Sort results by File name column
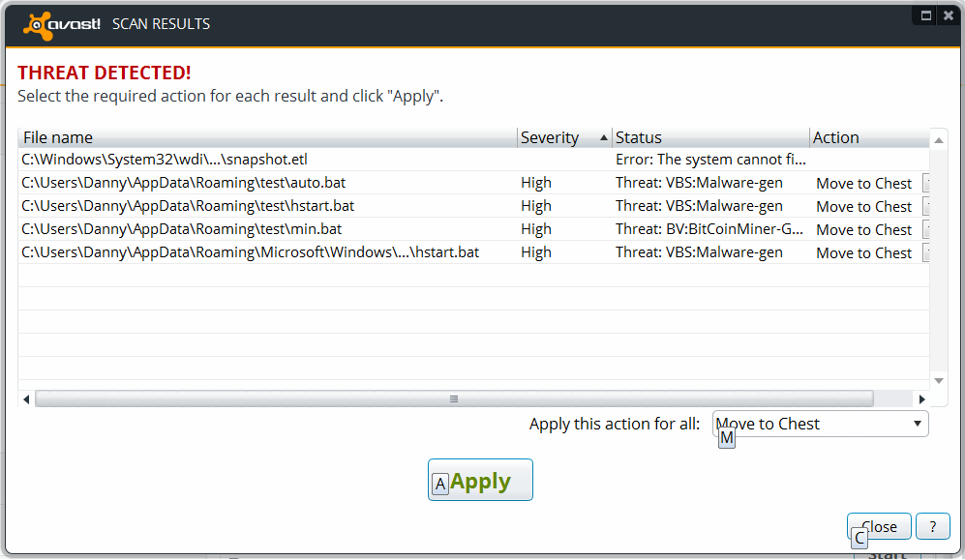Image resolution: width=965 pixels, height=560 pixels. coord(267,137)
